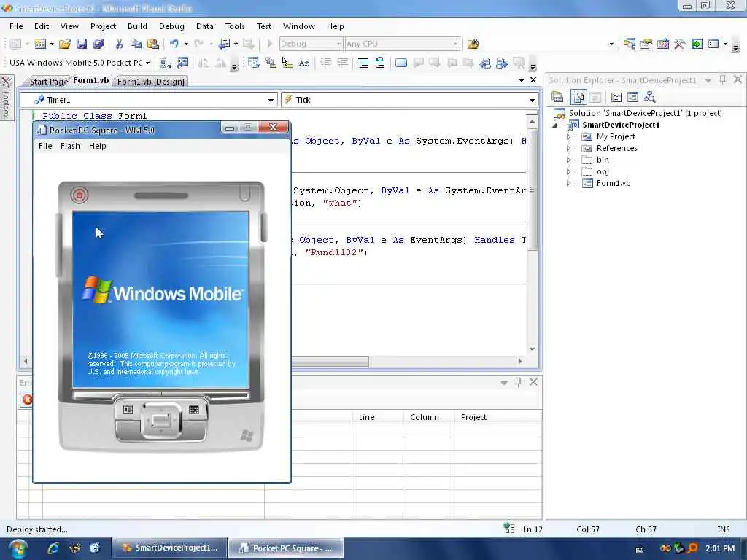Open the collapsed Toolbox side panel
This screenshot has width=747, height=560.
pos(6,98)
